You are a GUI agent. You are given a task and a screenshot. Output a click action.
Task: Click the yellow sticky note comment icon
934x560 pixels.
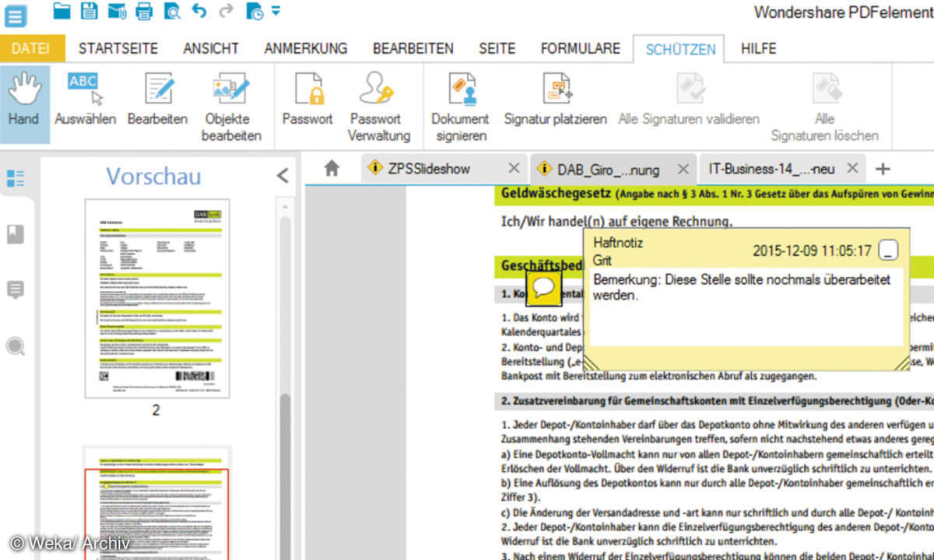[x=544, y=289]
